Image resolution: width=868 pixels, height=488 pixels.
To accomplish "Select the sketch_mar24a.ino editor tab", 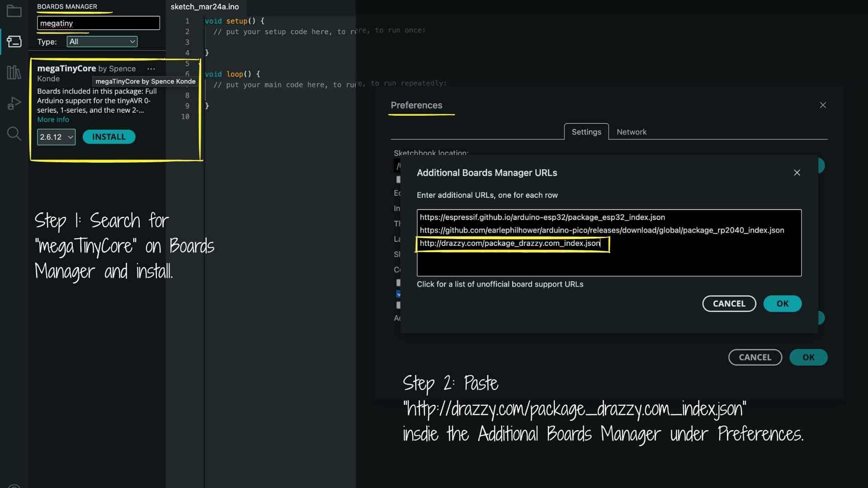I will [x=204, y=7].
